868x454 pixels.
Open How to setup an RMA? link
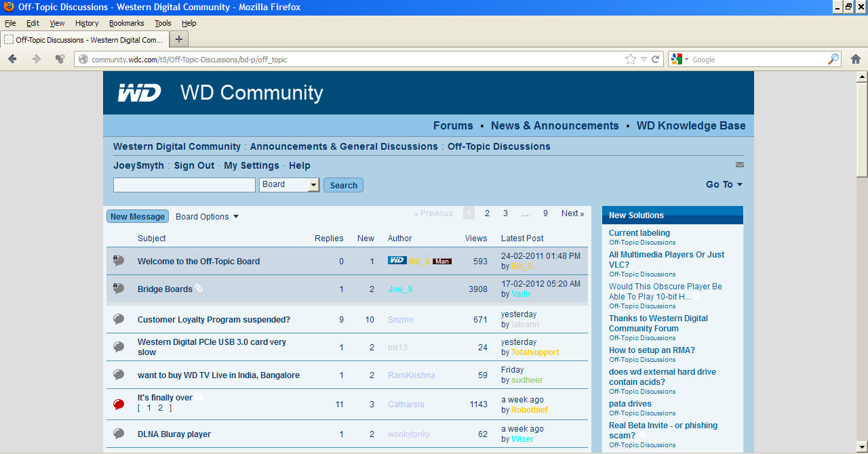point(652,350)
